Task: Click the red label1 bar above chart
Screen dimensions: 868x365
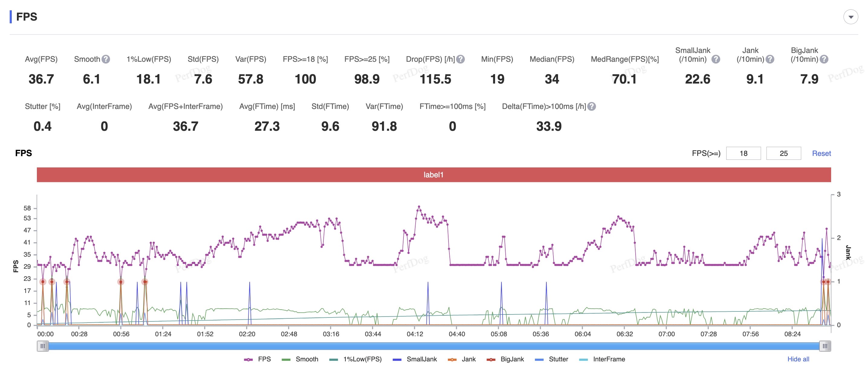Action: tap(434, 175)
